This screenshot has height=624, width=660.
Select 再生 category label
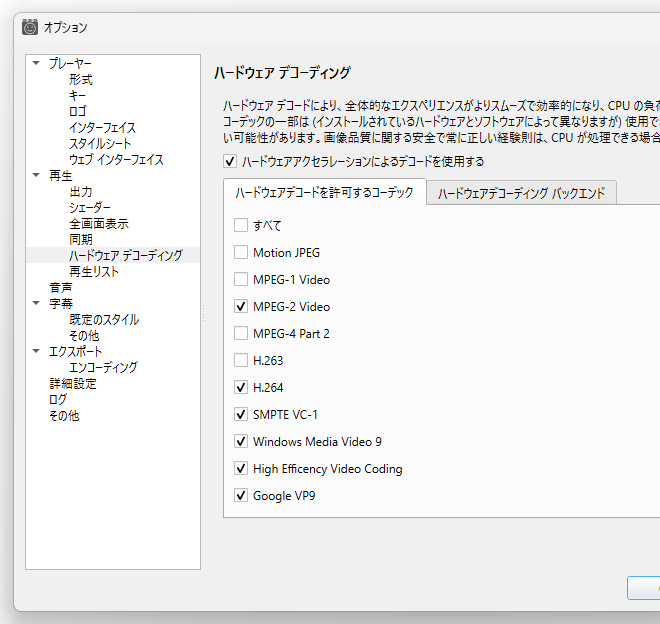61,175
